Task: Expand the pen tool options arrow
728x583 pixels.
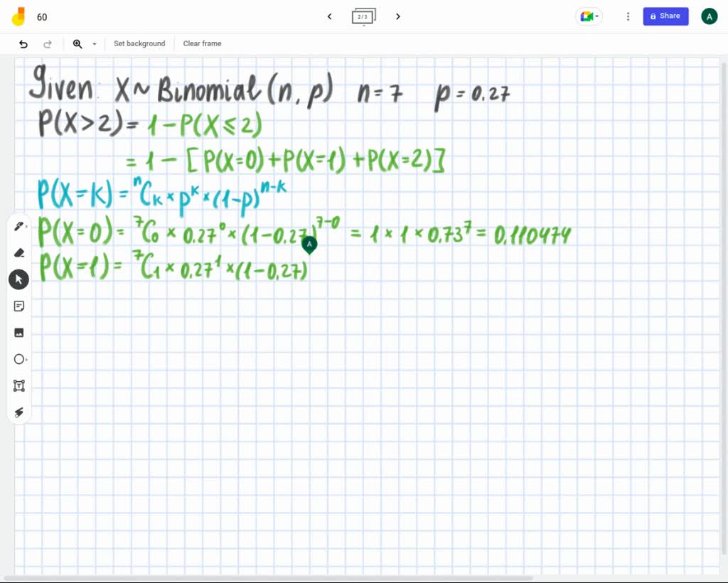Action: click(27, 225)
